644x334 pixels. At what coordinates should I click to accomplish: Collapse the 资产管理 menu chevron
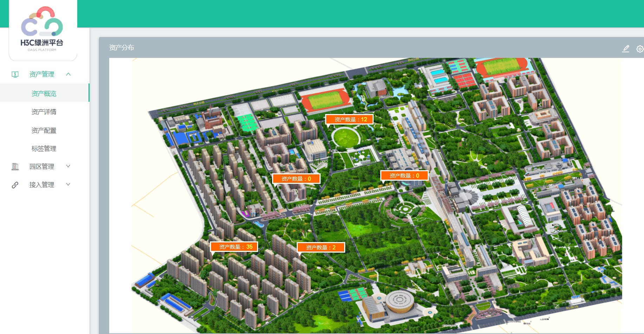(x=68, y=74)
